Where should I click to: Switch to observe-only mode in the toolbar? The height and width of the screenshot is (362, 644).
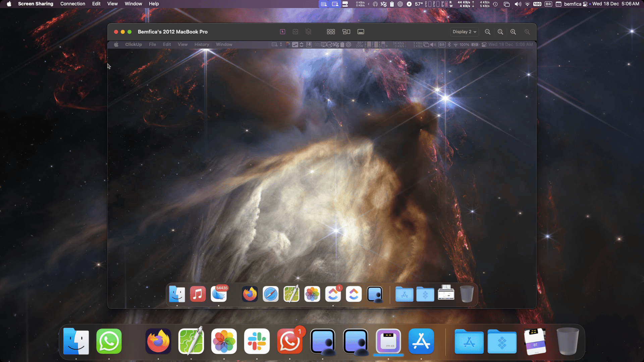click(296, 32)
